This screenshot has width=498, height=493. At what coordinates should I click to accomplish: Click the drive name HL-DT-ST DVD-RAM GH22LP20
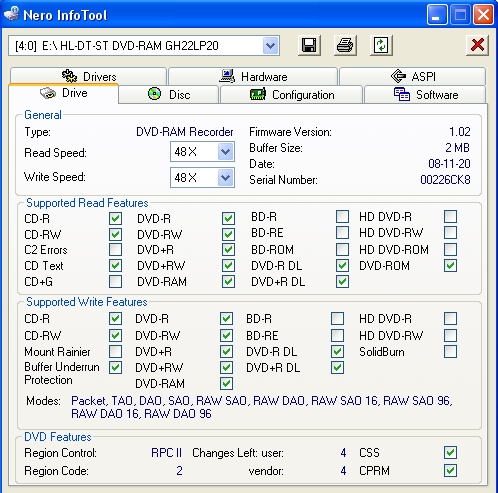click(140, 45)
